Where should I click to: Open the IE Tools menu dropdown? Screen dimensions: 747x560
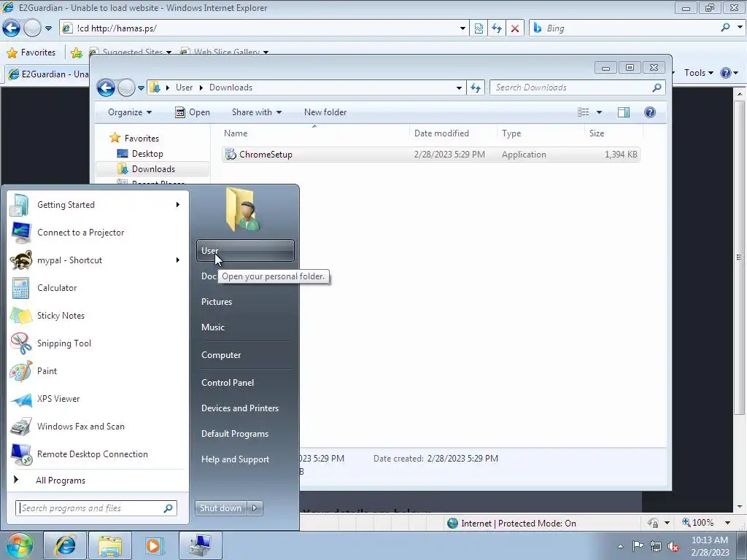699,73
